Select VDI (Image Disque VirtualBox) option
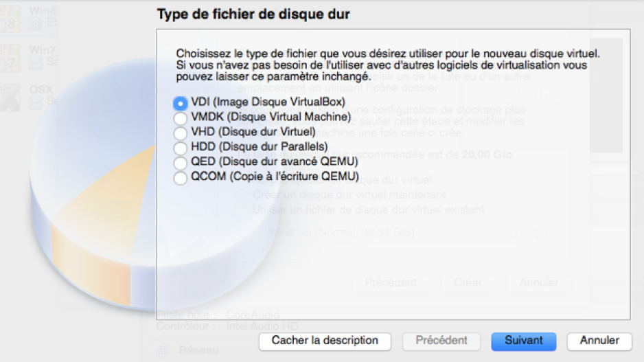The width and height of the screenshot is (644, 362). [x=259, y=102]
